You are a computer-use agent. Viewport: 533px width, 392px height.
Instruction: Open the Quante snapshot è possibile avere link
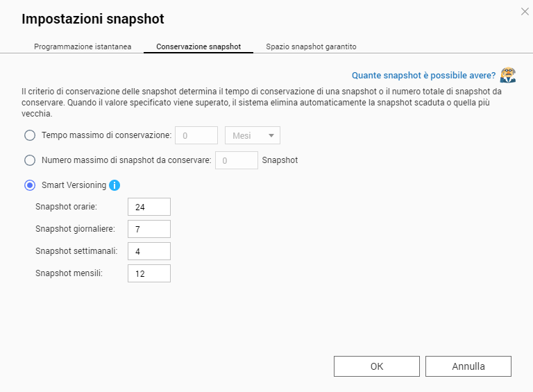[x=423, y=75]
